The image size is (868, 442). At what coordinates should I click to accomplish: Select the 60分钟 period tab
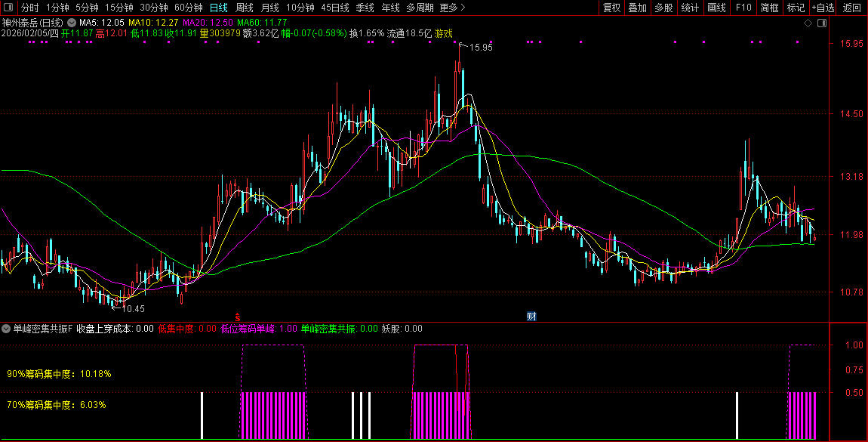(188, 8)
